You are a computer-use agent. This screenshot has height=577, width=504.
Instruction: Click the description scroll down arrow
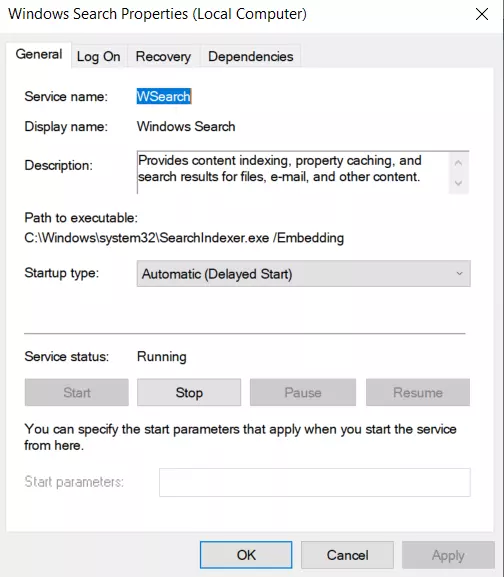click(458, 183)
